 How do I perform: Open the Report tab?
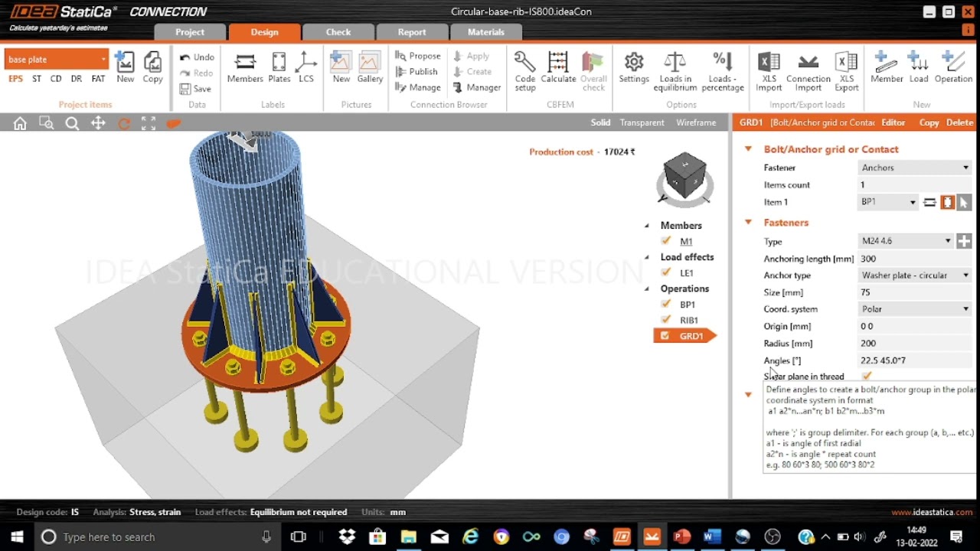412,32
